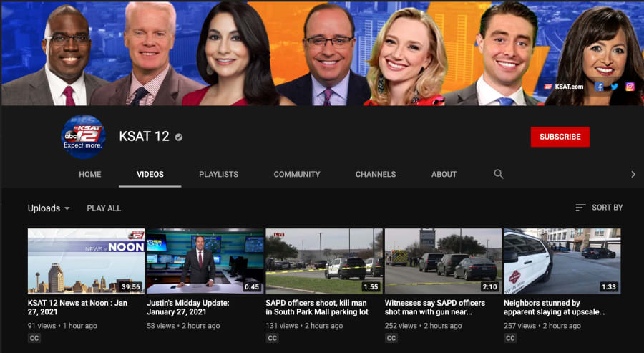Viewport: 644px width, 353px height.
Task: Click title 'KSAT 12 News at Noon : Jan 27, 2021'
Action: click(77, 307)
